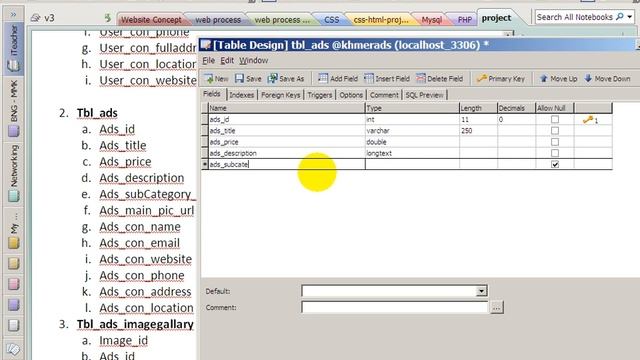
Task: Click Ads_con_email in the notes list
Action: click(x=140, y=243)
